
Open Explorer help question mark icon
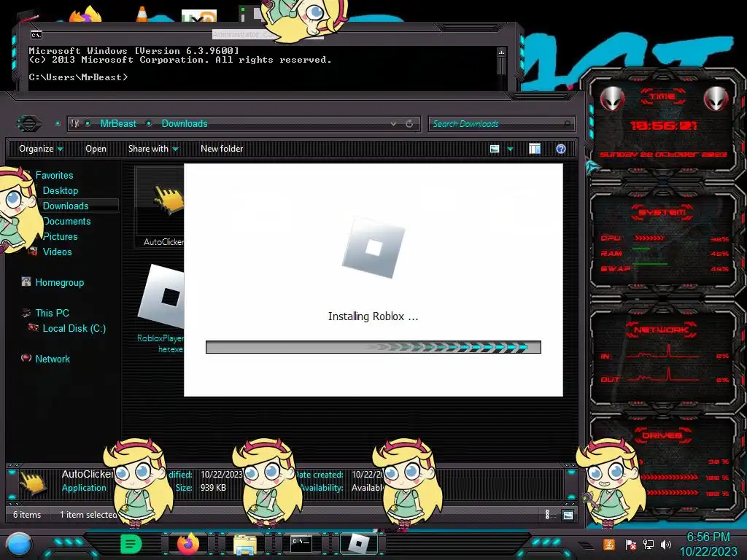click(x=561, y=149)
